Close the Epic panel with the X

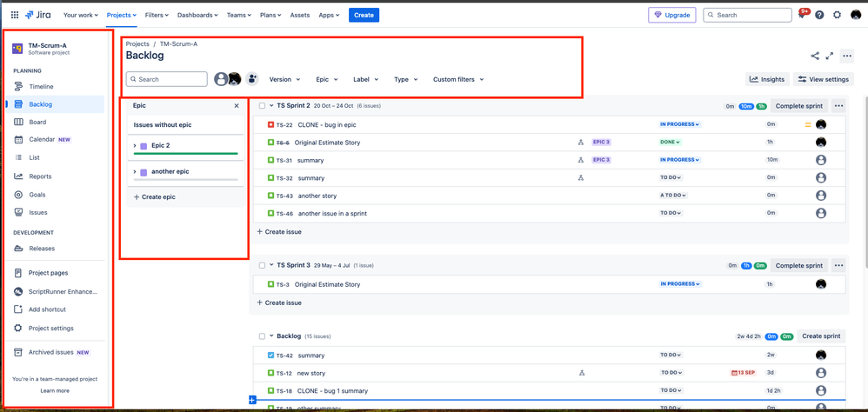pyautogui.click(x=237, y=106)
